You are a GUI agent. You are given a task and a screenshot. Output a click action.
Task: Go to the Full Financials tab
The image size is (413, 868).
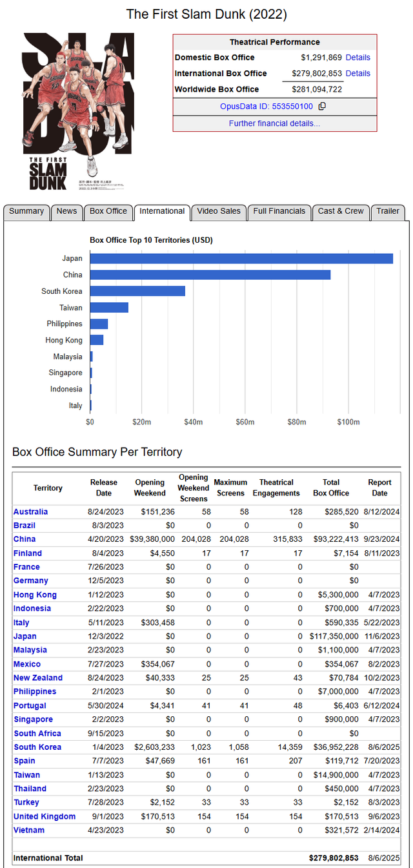[x=279, y=211]
